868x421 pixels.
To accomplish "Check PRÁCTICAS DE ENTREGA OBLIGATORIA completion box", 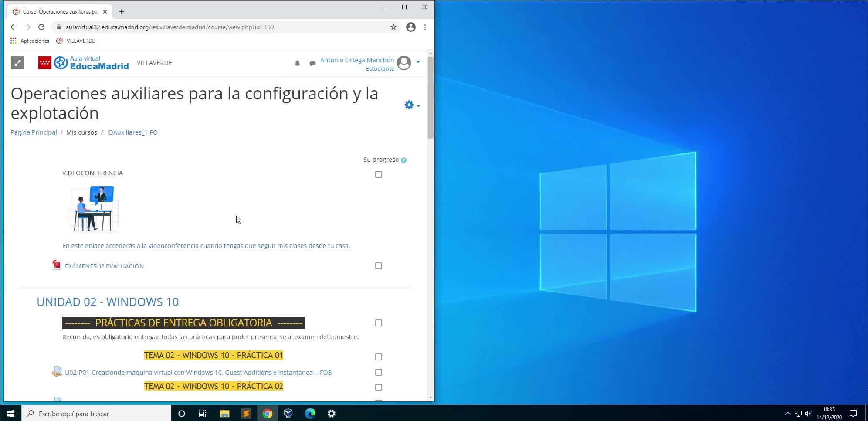I will coord(379,323).
